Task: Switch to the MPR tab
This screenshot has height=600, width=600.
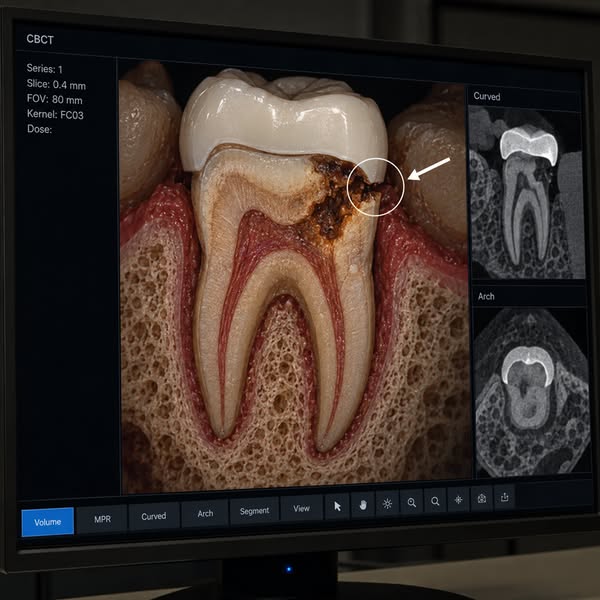Action: pos(102,519)
